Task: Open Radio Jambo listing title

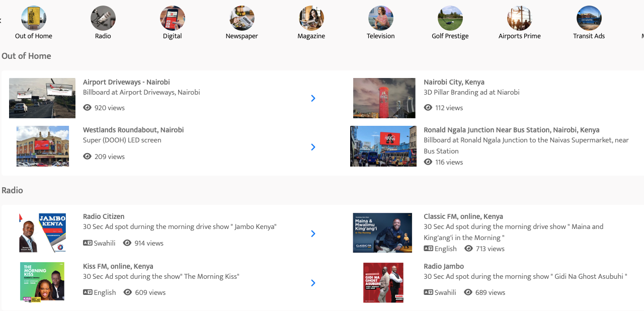Action: tap(444, 266)
